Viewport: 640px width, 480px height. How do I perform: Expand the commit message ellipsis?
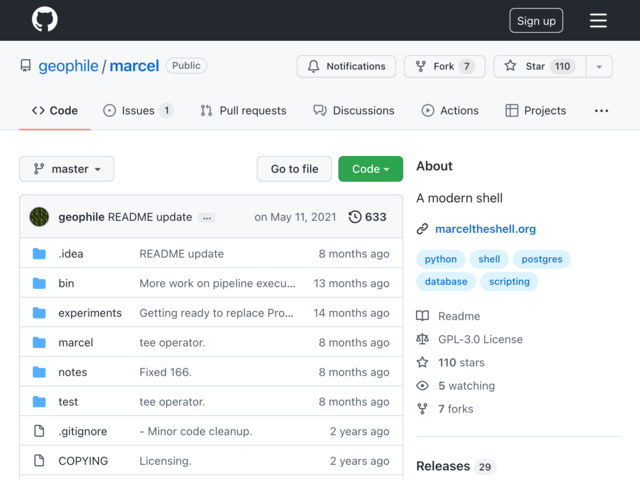[207, 218]
